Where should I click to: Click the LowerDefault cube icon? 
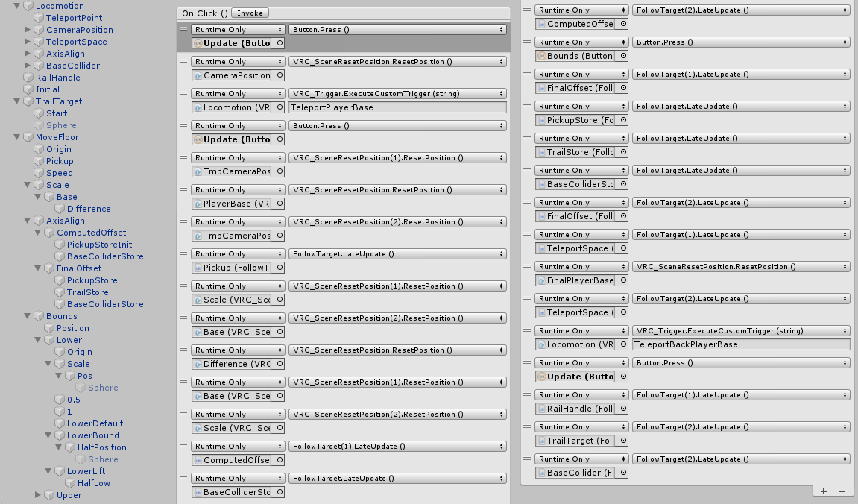pyautogui.click(x=59, y=423)
